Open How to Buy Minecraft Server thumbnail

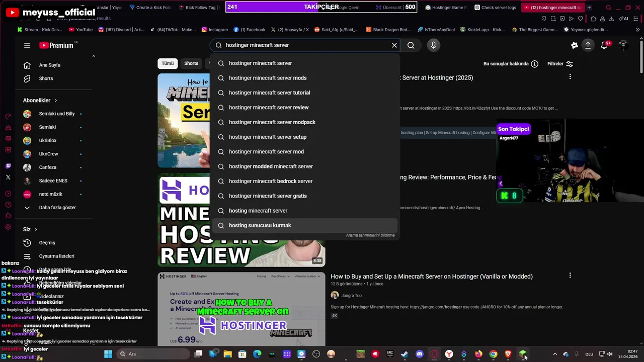point(242,309)
